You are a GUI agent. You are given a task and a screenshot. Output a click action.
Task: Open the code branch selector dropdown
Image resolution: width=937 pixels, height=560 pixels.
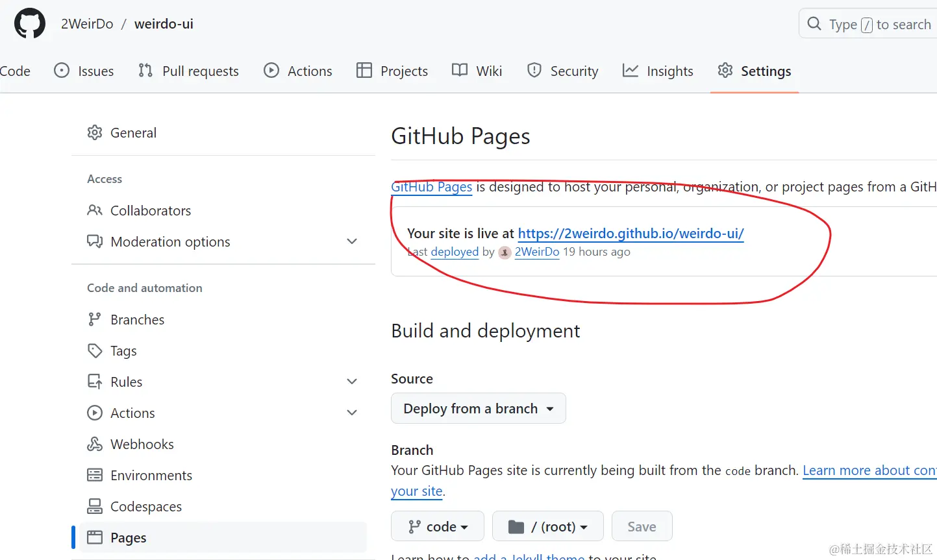(438, 526)
